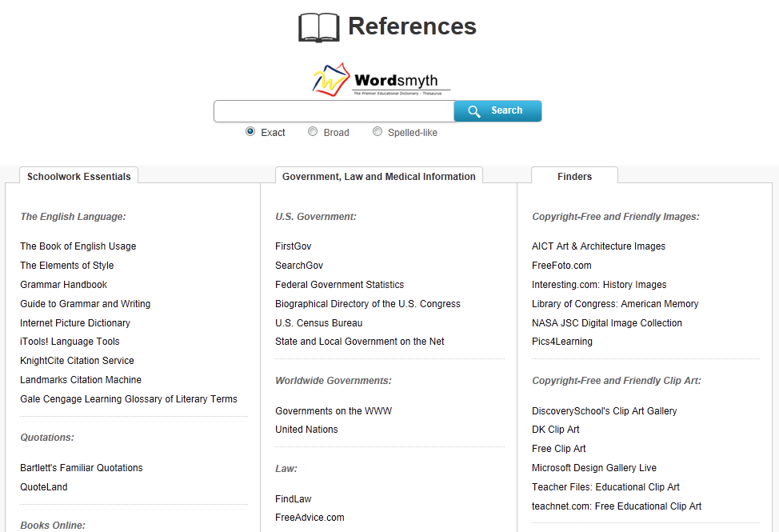Click the blue Search button
Screen dimensions: 779x532
(x=497, y=110)
